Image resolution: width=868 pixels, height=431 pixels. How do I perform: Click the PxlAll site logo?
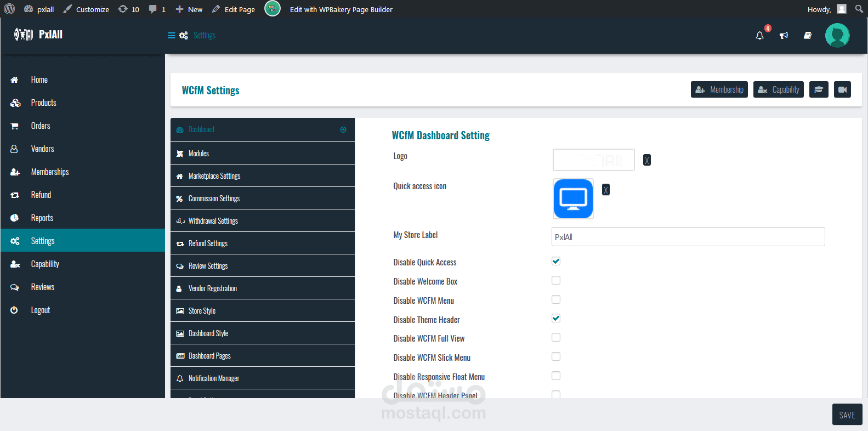38,35
